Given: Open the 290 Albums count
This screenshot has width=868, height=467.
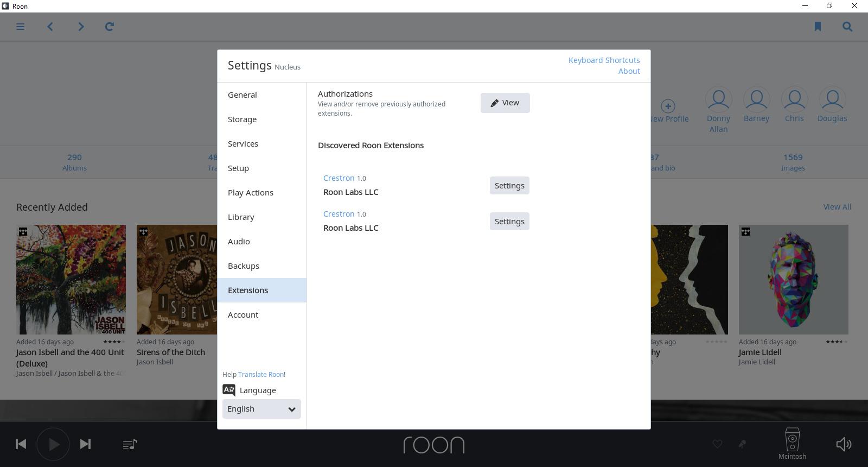Looking at the screenshot, I should pyautogui.click(x=74, y=162).
